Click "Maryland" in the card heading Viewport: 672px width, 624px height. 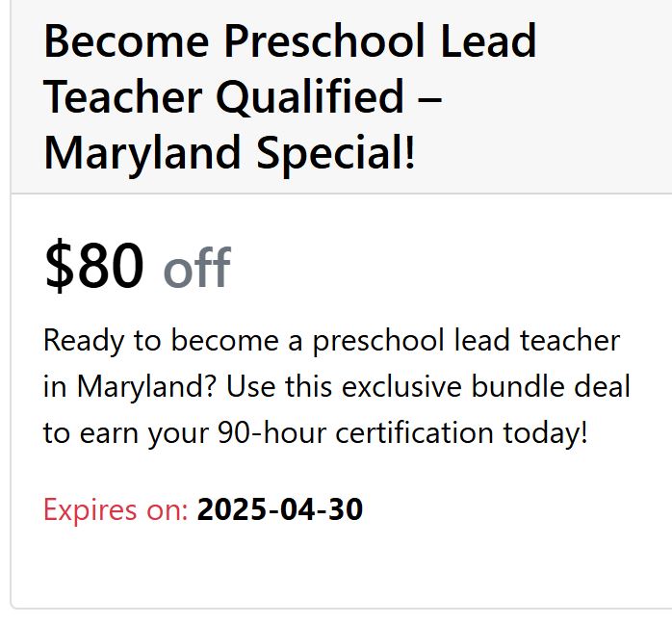tap(145, 153)
